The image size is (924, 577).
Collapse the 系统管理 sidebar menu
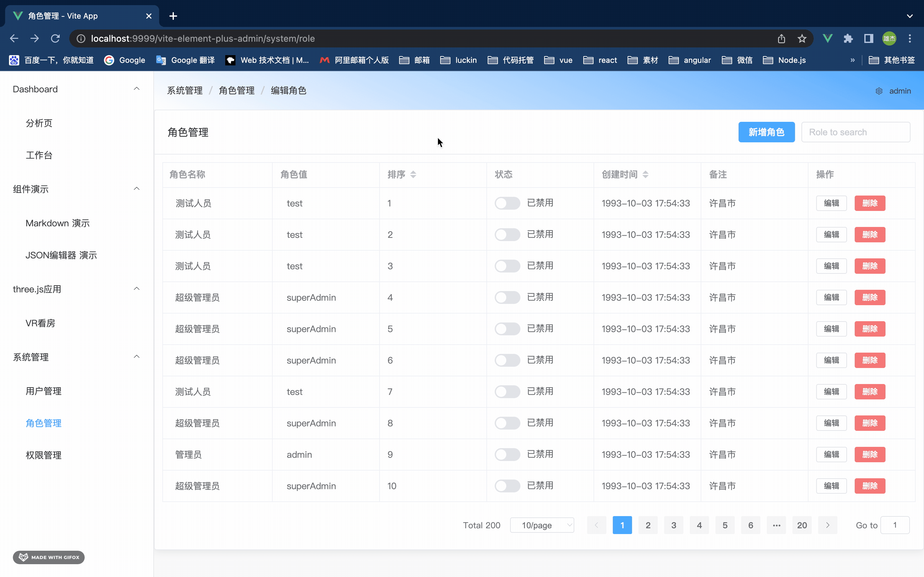pyautogui.click(x=136, y=357)
